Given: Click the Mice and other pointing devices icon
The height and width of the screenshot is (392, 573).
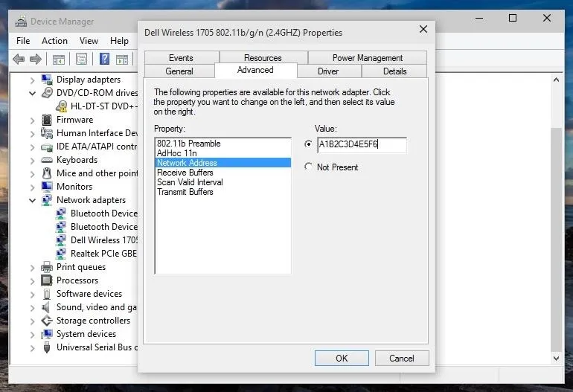Looking at the screenshot, I should point(47,173).
